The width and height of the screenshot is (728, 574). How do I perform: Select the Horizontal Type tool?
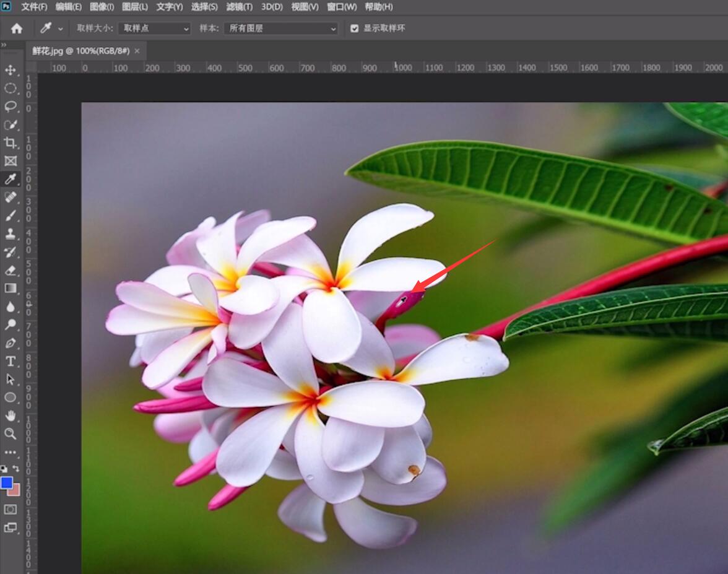10,361
